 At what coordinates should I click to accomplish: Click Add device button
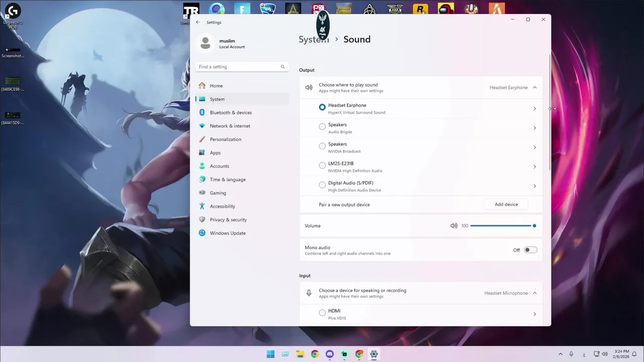(506, 204)
